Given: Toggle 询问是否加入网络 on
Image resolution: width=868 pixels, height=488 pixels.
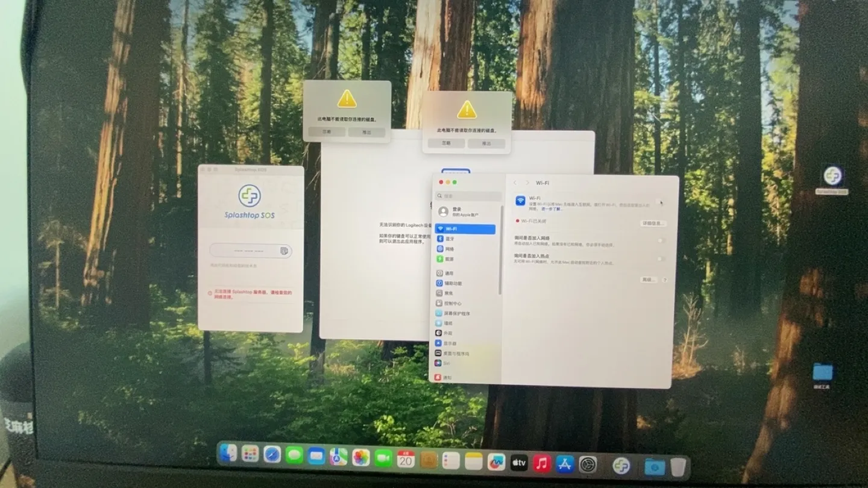Looking at the screenshot, I should (660, 240).
